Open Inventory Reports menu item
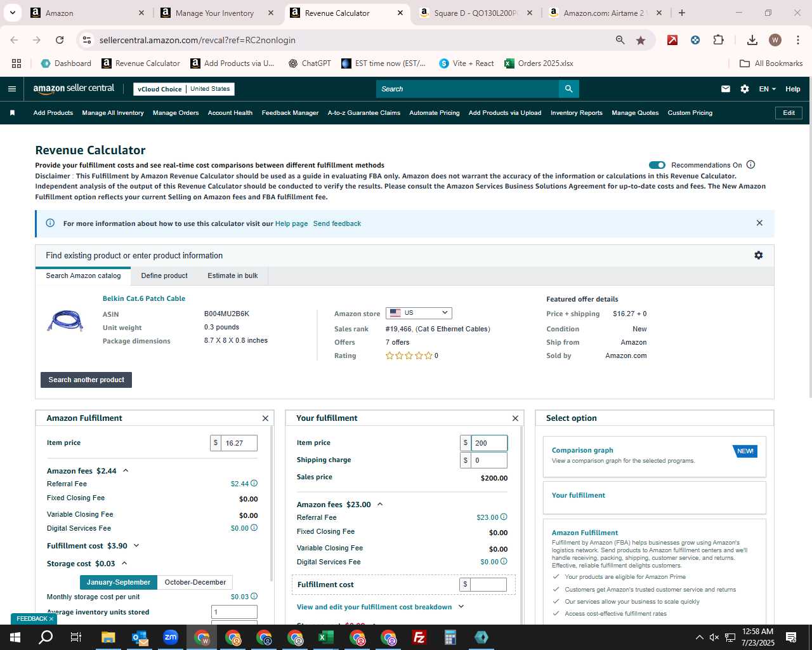 tap(577, 113)
